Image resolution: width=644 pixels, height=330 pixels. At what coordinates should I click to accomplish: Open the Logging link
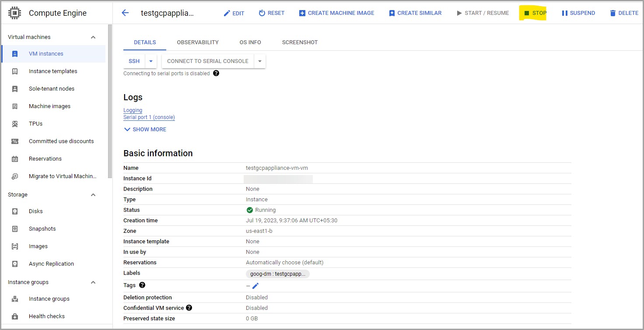[133, 110]
